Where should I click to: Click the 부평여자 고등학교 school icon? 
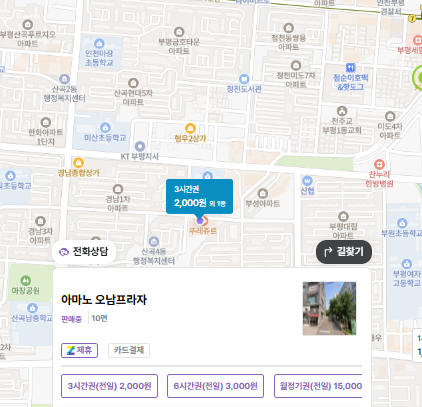click(x=407, y=264)
